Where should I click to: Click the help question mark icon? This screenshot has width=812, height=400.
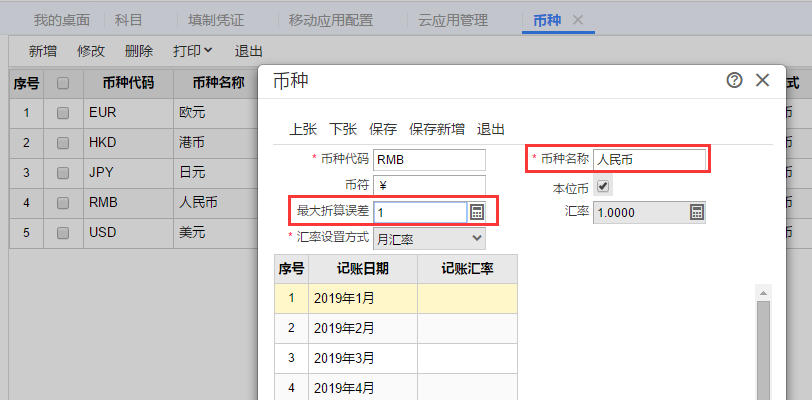coord(734,81)
